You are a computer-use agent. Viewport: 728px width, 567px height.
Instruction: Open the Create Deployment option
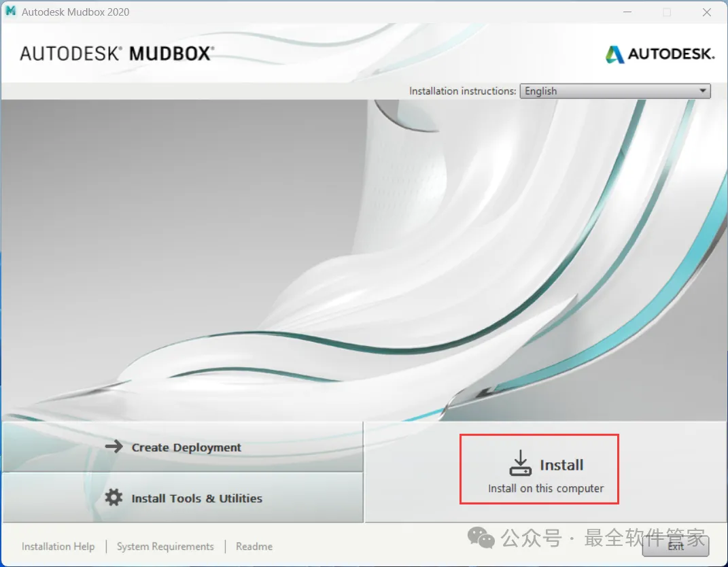[182, 447]
